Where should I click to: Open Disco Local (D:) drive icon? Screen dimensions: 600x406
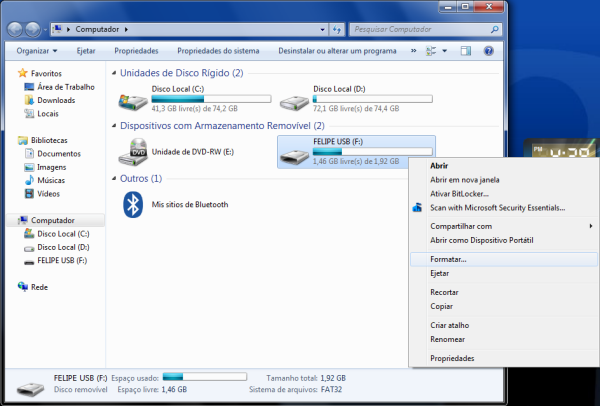coord(294,100)
